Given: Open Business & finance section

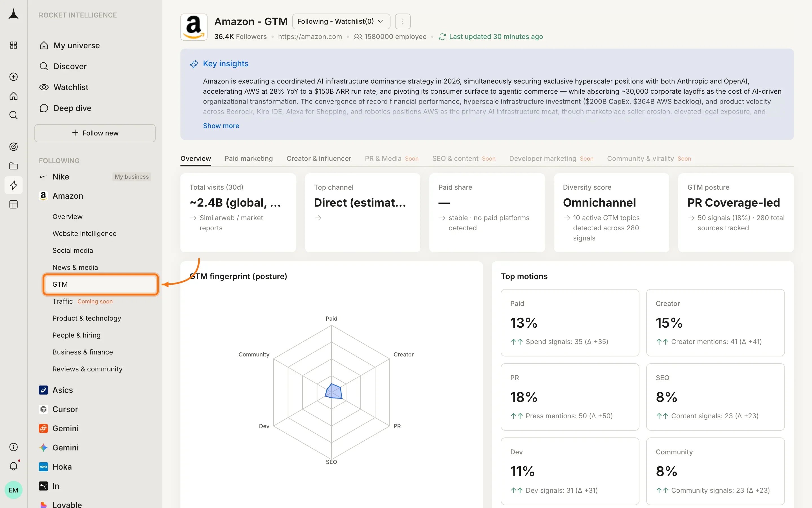Looking at the screenshot, I should click(83, 352).
